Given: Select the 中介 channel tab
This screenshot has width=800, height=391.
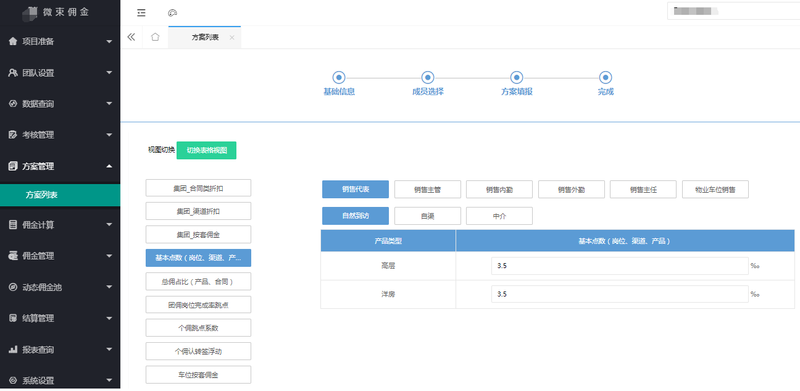Looking at the screenshot, I should pos(499,216).
